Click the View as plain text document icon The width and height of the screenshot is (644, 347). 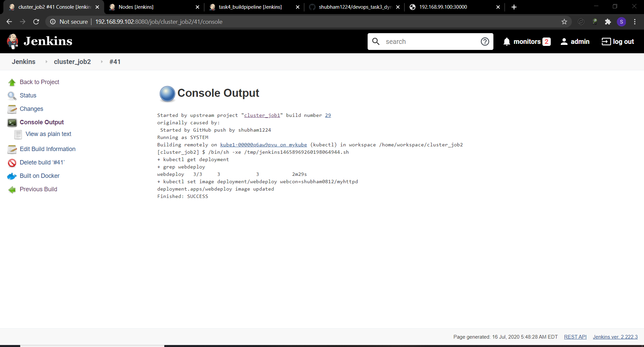pyautogui.click(x=18, y=134)
